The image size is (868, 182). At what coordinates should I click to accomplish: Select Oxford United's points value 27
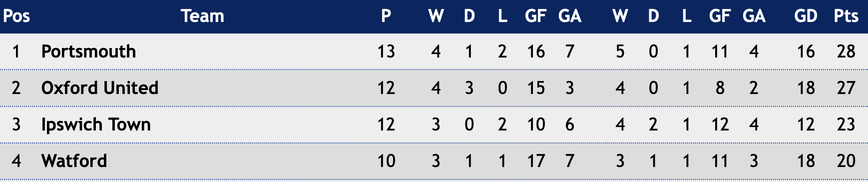pyautogui.click(x=846, y=88)
